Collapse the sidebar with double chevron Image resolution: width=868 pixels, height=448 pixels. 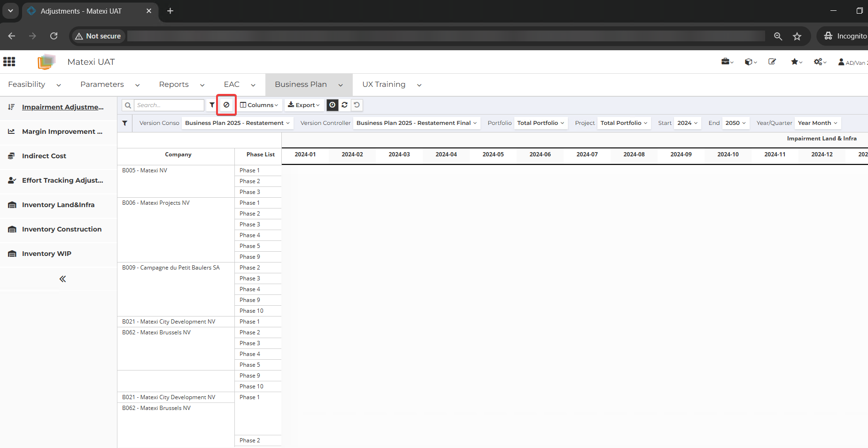62,279
